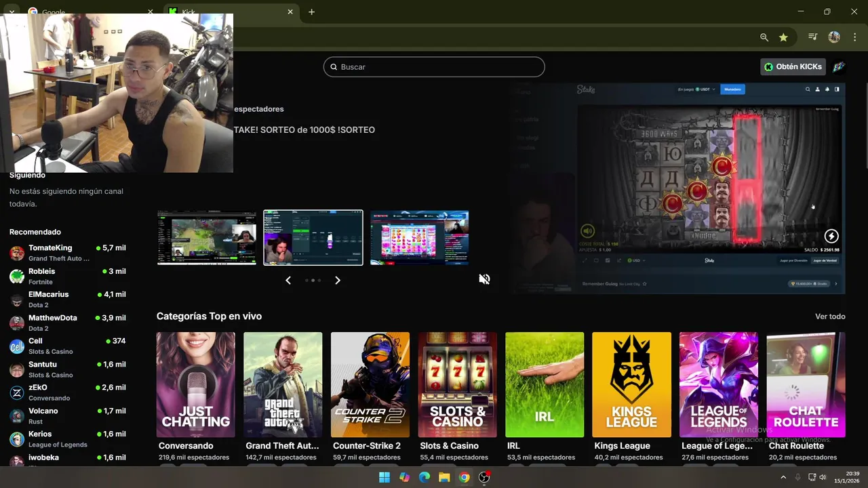The image size is (868, 488).
Task: Unmute the featured stream preview
Action: click(484, 279)
